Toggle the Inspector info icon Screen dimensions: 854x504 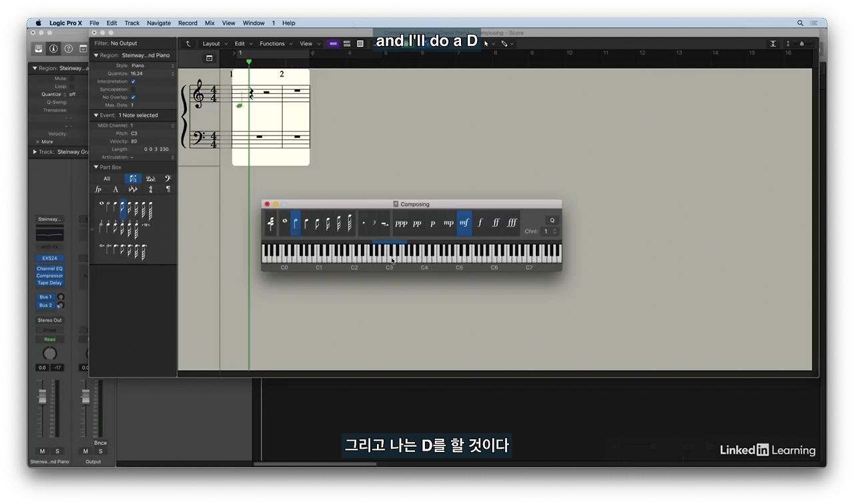click(54, 49)
